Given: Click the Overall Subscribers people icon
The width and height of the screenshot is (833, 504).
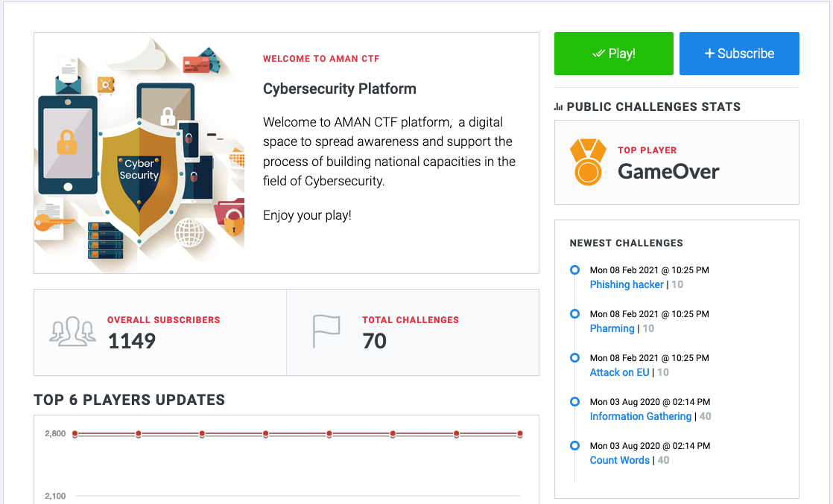Looking at the screenshot, I should pyautogui.click(x=72, y=331).
